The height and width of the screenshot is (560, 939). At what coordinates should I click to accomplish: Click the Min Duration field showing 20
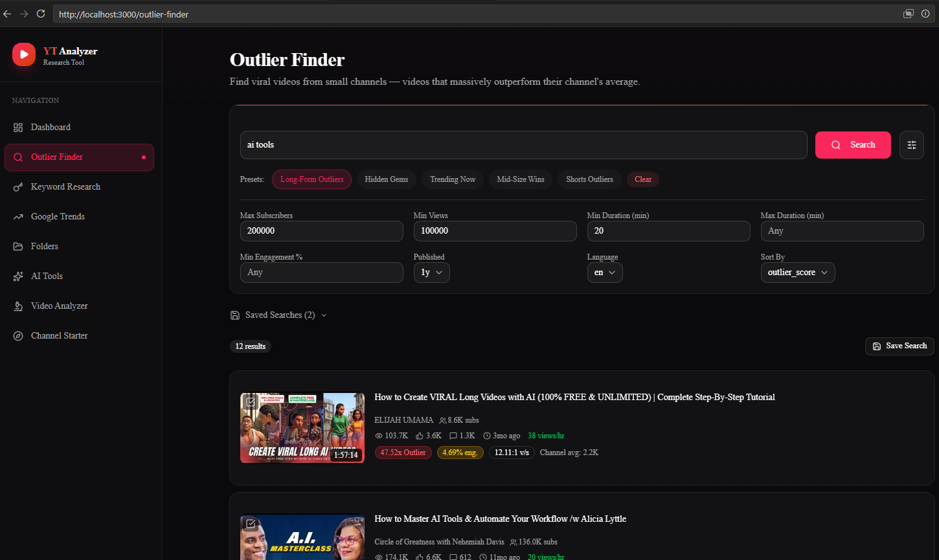point(668,231)
